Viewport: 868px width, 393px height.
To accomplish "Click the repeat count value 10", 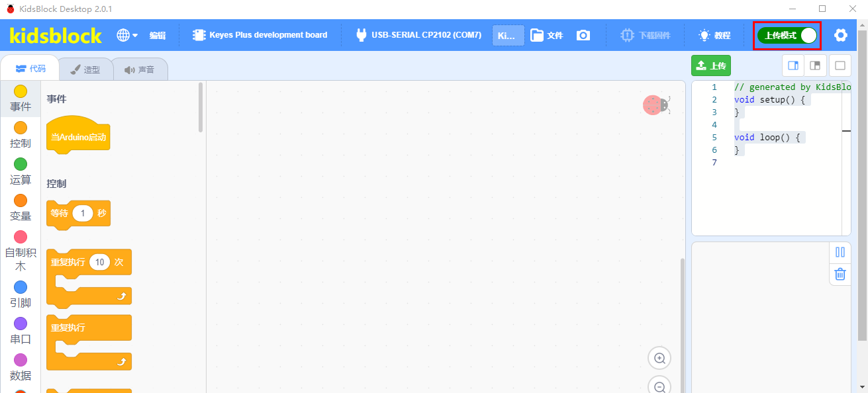I will click(99, 262).
